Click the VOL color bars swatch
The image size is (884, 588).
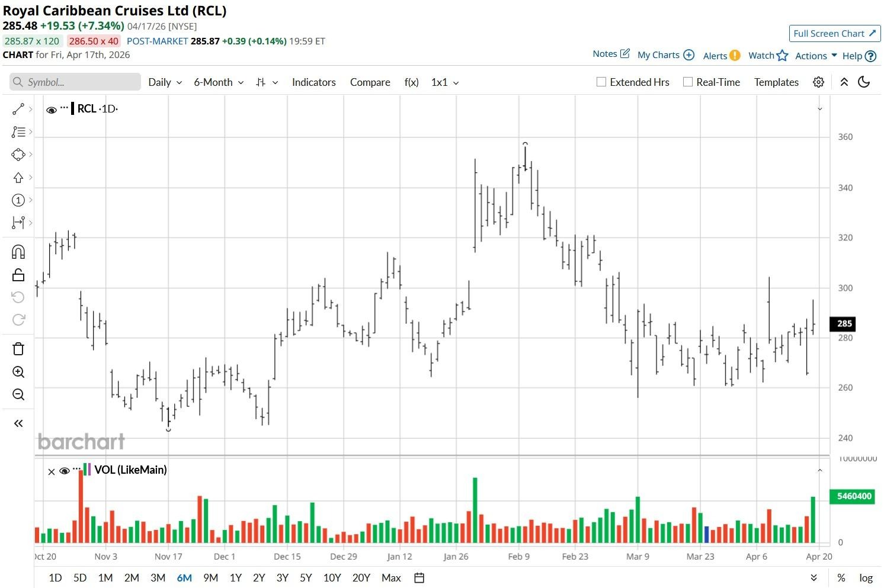coord(88,470)
